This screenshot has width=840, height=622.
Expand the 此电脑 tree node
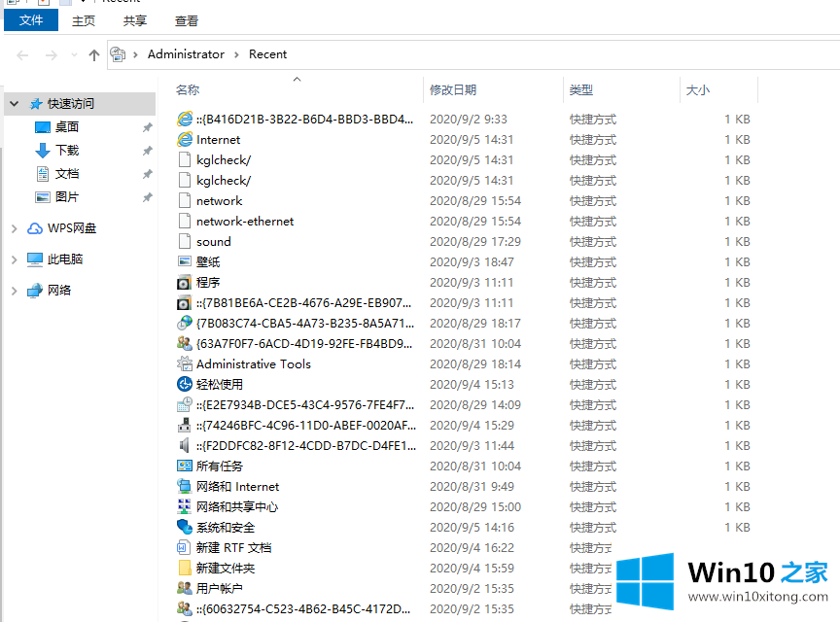click(15, 259)
